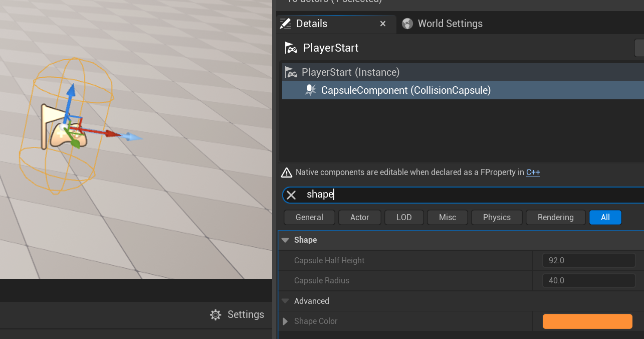Click the Details pencil icon
The height and width of the screenshot is (339, 644).
(286, 24)
